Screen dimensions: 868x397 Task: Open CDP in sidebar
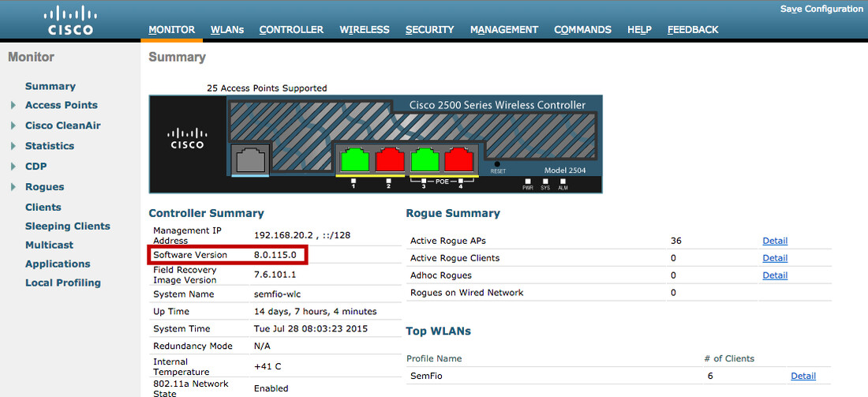(36, 167)
